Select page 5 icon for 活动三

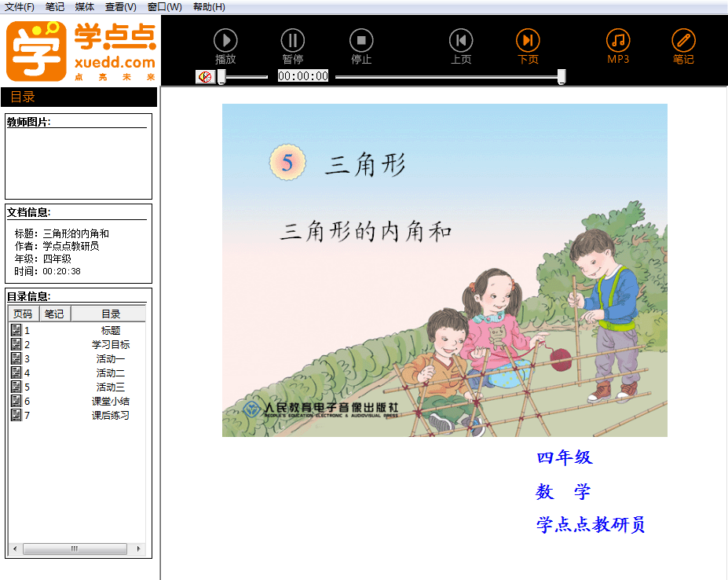pos(16,387)
